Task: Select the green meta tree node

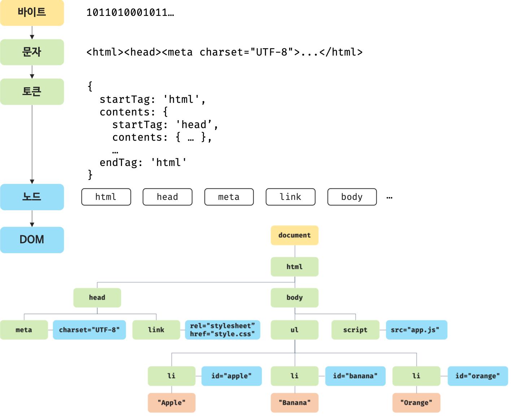Action: [x=24, y=330]
